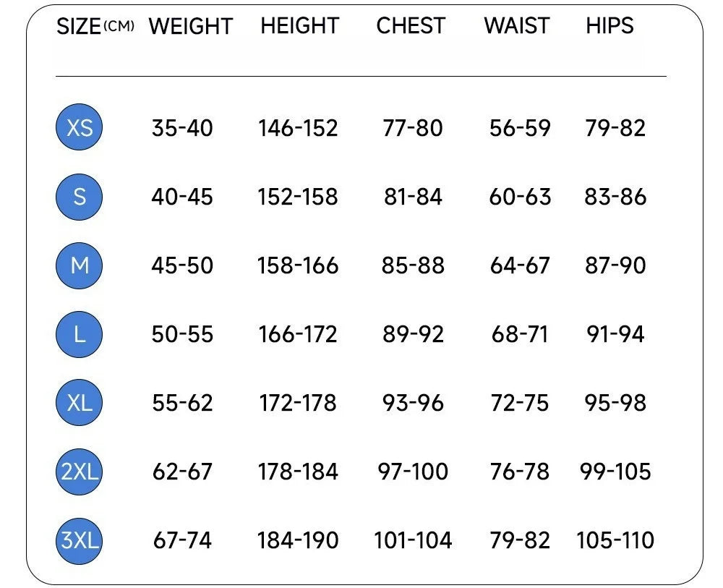Viewport: 723px width, 588px height.
Task: Click the blue XS size badge
Action: (80, 128)
